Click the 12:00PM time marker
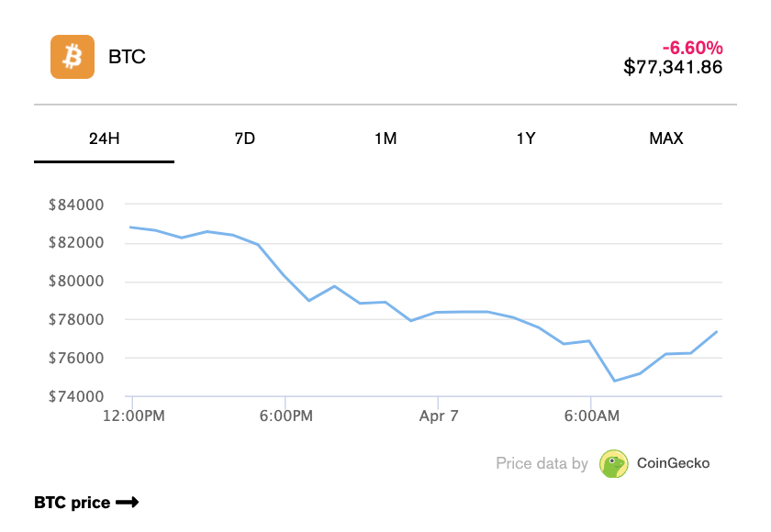This screenshot has height=532, width=771. tap(134, 416)
